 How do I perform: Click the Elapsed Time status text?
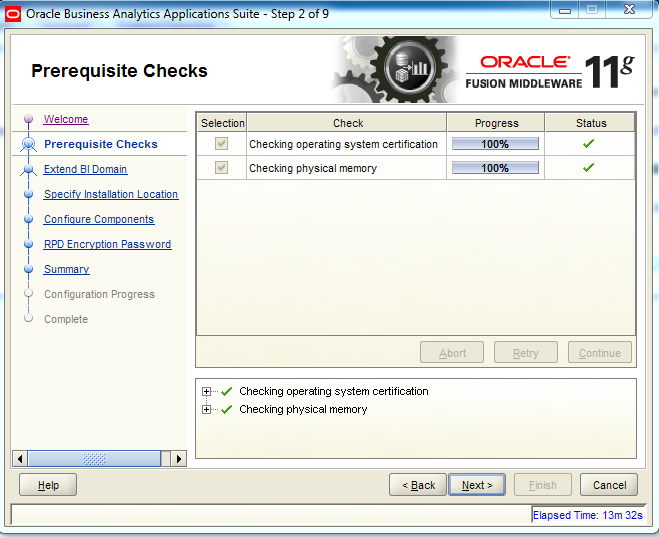588,515
